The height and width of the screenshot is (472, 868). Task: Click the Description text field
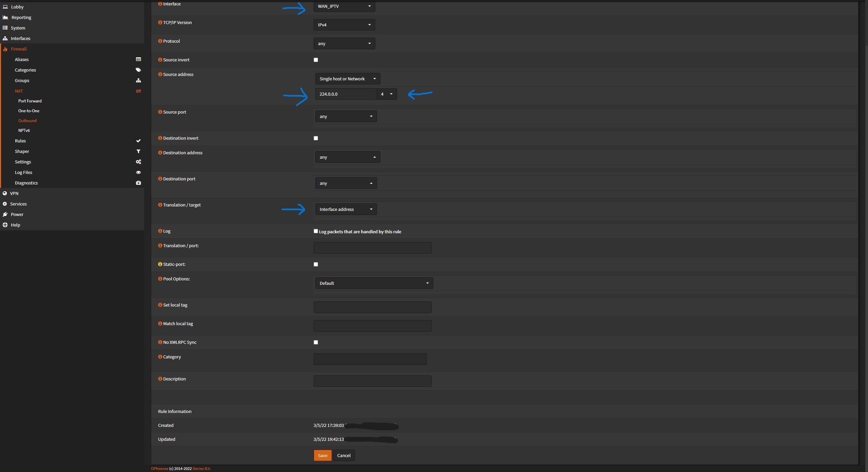coord(372,381)
